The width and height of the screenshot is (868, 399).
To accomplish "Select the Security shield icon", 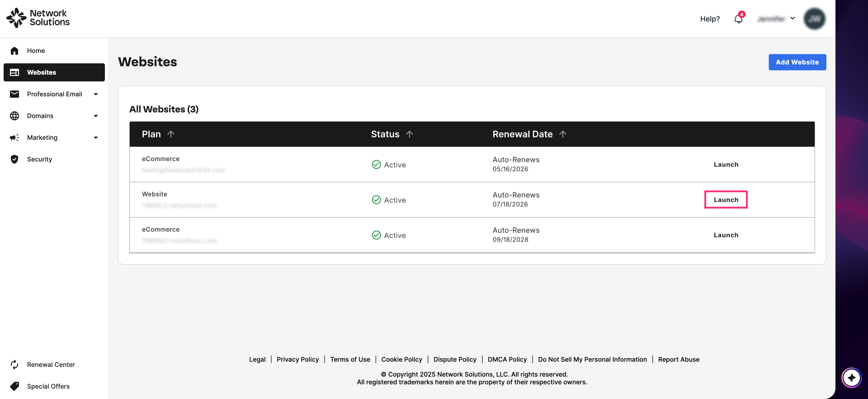I will coord(14,159).
